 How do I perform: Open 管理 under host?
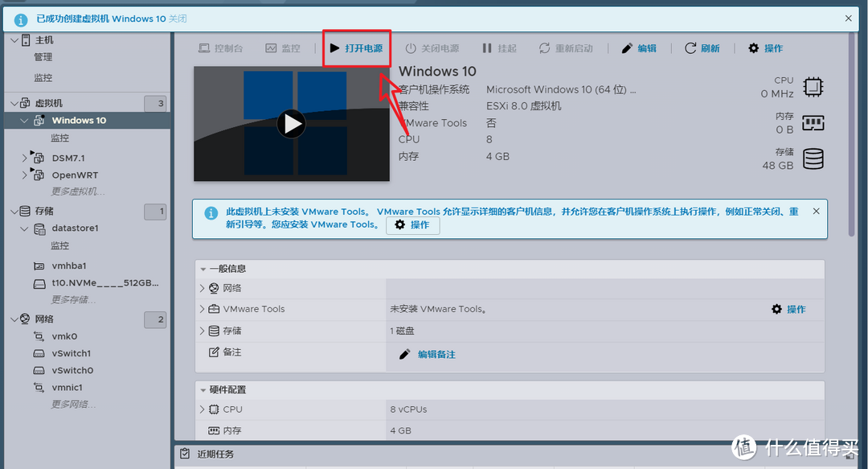[43, 57]
